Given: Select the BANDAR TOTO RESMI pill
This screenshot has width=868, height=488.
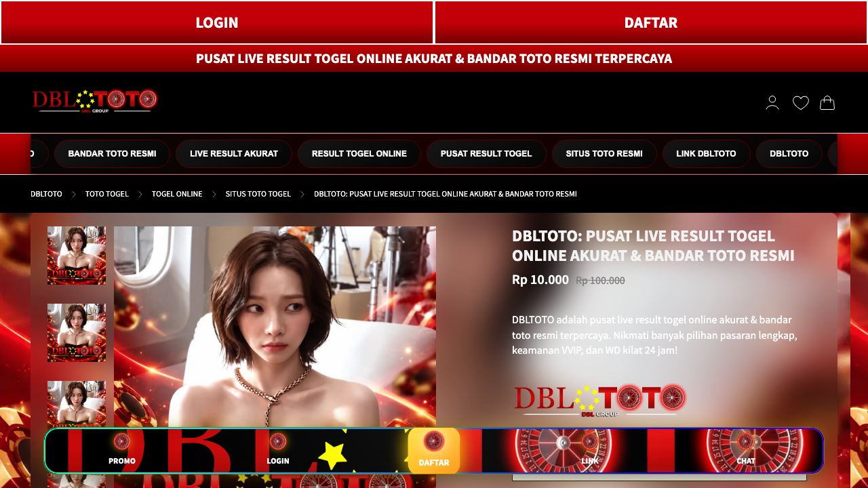Looking at the screenshot, I should pos(112,154).
